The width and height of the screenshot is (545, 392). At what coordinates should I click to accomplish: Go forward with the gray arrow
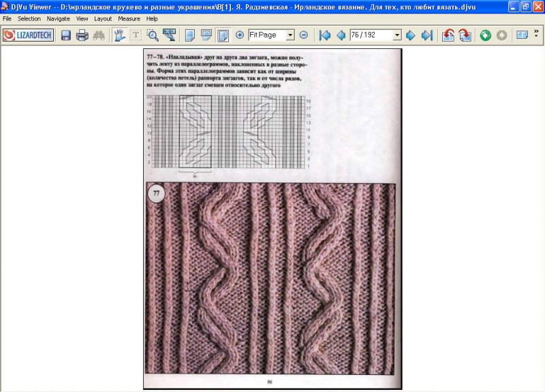click(502, 35)
